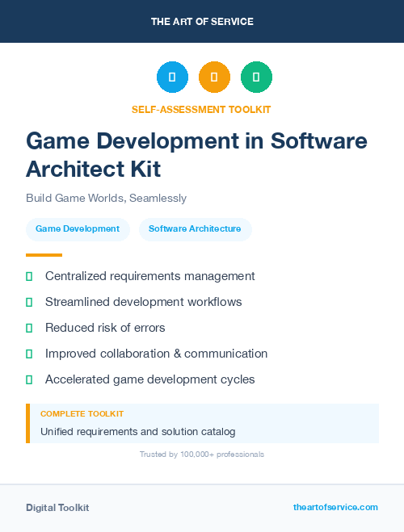Image resolution: width=404 pixels, height=532 pixels.
Task: Select the Software Architecture tag
Action: (196, 229)
